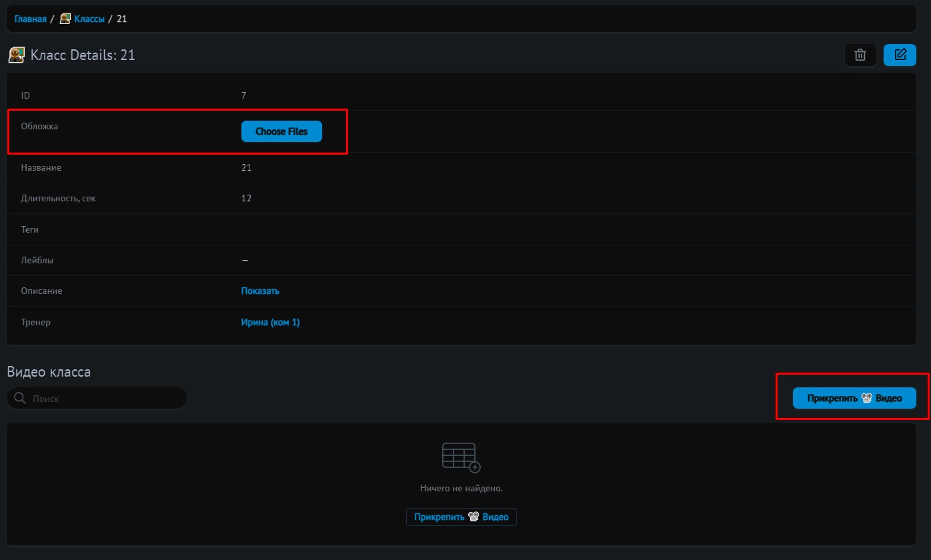
Task: Delete the class with the trash icon
Action: pyautogui.click(x=860, y=55)
